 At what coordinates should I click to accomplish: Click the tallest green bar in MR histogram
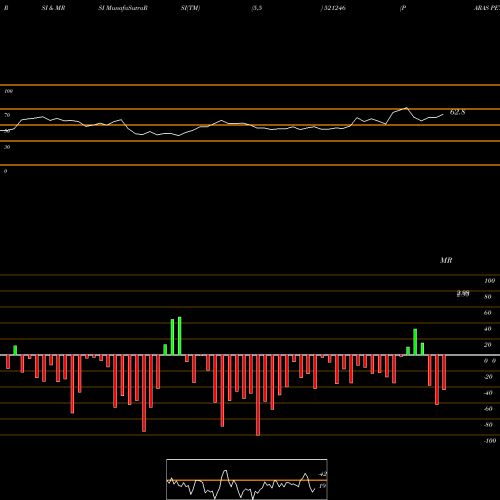pos(180,336)
